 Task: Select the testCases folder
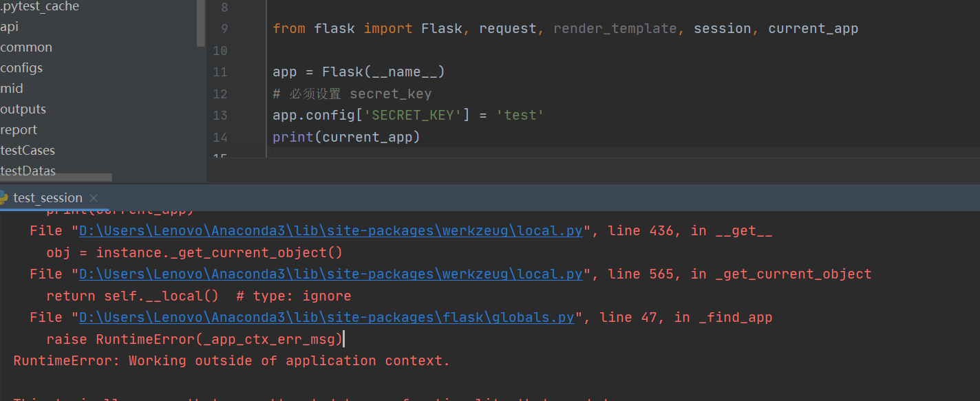(28, 151)
